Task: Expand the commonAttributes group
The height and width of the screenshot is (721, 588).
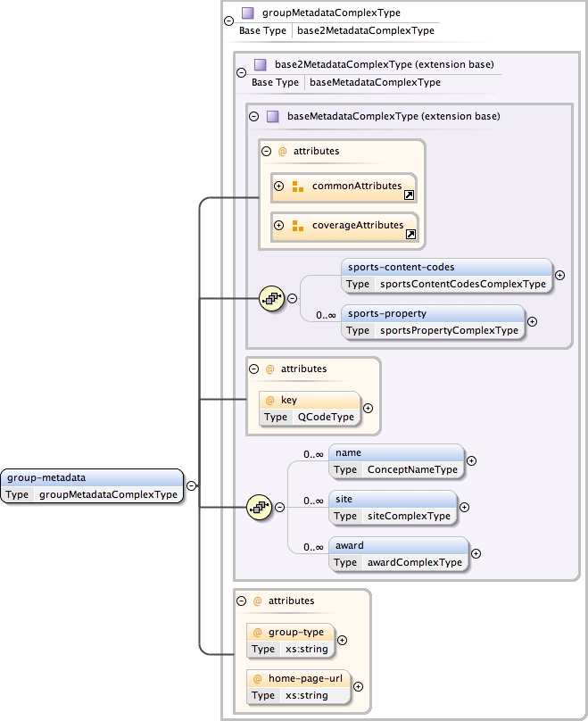Action: [279, 186]
